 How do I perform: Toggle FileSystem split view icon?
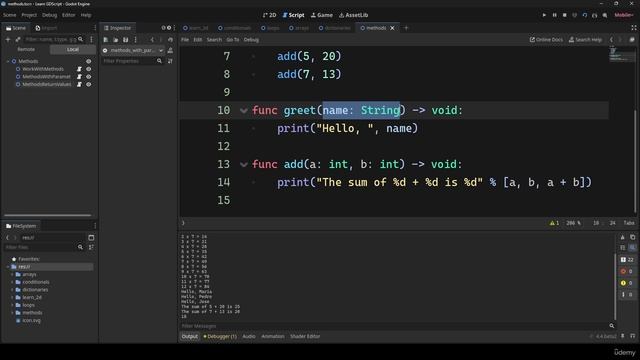pos(91,238)
